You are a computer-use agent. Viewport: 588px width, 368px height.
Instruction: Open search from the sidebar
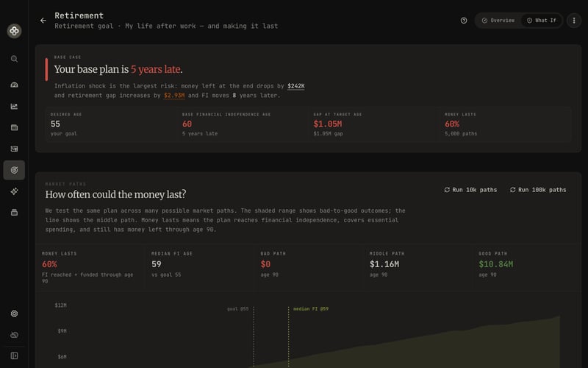[x=14, y=59]
